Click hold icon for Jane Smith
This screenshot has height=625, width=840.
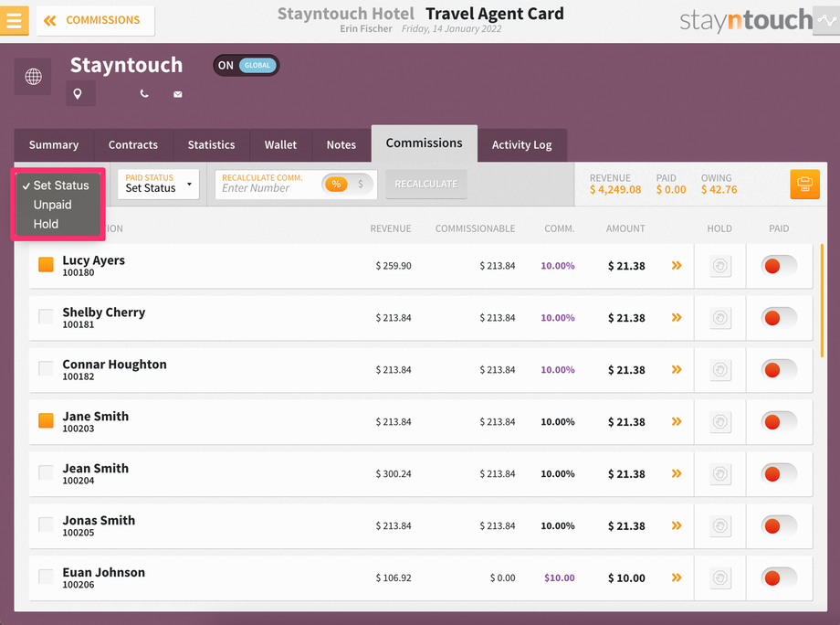click(720, 422)
